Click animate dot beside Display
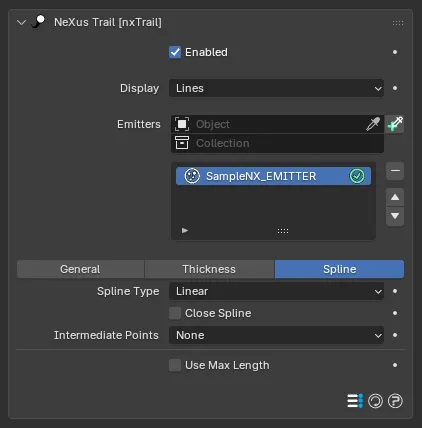This screenshot has width=422, height=428. (x=395, y=88)
